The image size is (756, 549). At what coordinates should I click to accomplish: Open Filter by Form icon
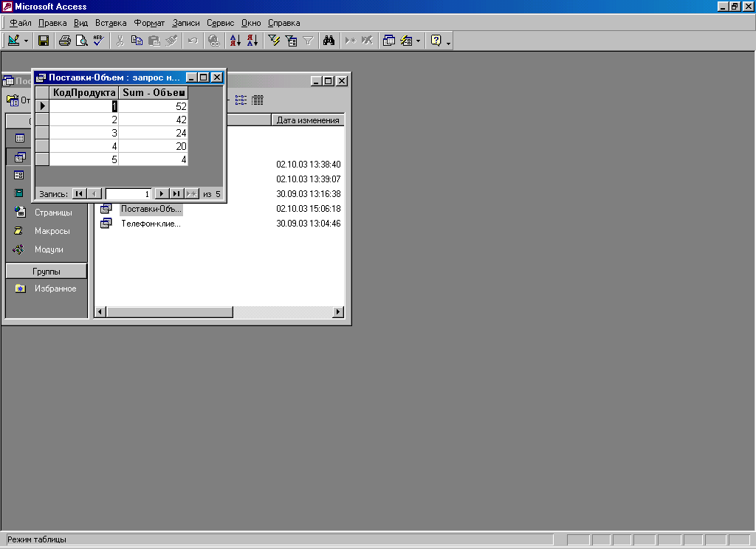tap(291, 41)
